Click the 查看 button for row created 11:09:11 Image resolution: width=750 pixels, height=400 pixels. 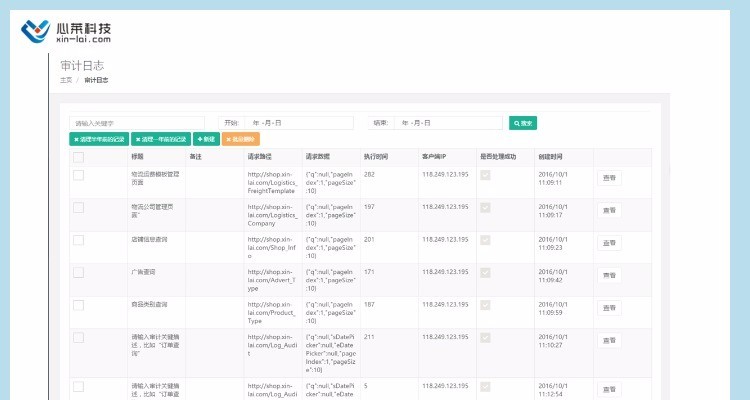tap(609, 178)
